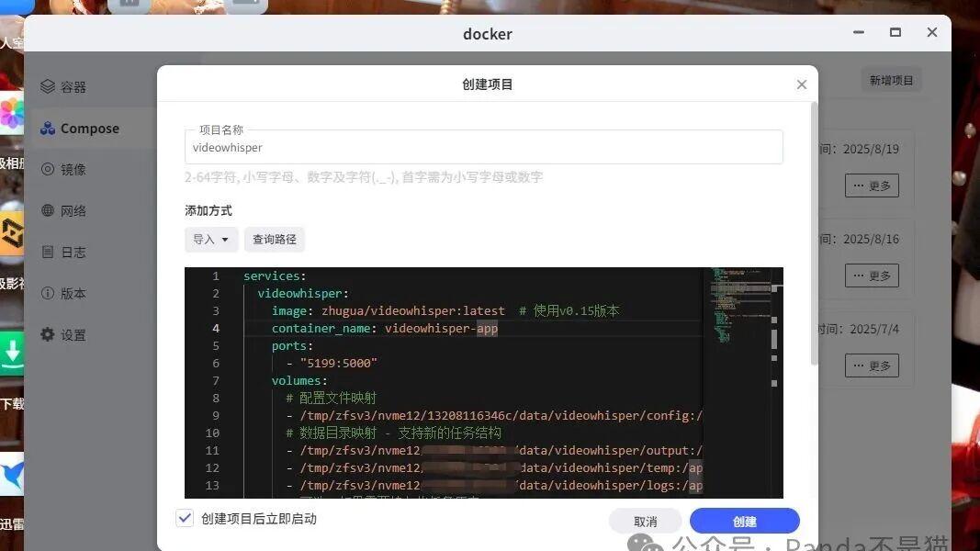Select the Compose sidebar icon

[48, 128]
